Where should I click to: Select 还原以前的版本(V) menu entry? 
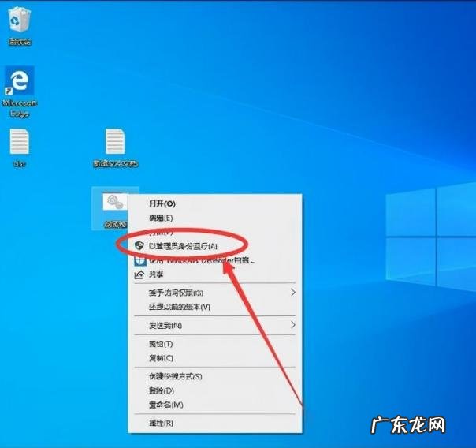[x=179, y=307]
